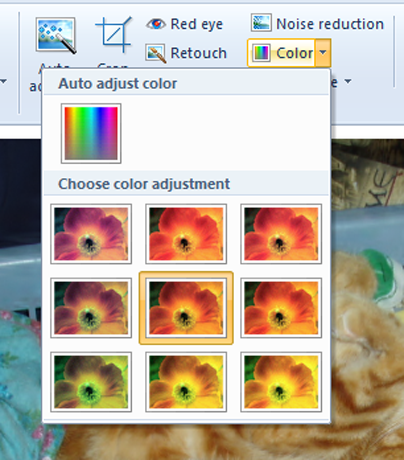Choose the top-left purple-tinted flower thumbnail
The height and width of the screenshot is (460, 404).
click(91, 234)
